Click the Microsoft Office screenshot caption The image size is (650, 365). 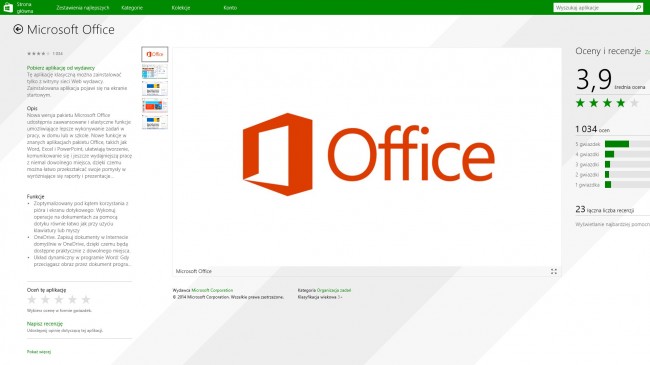pyautogui.click(x=194, y=271)
